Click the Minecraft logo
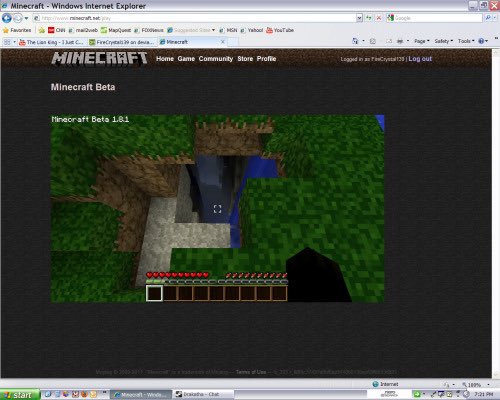The width and height of the screenshot is (500, 400). [x=99, y=59]
